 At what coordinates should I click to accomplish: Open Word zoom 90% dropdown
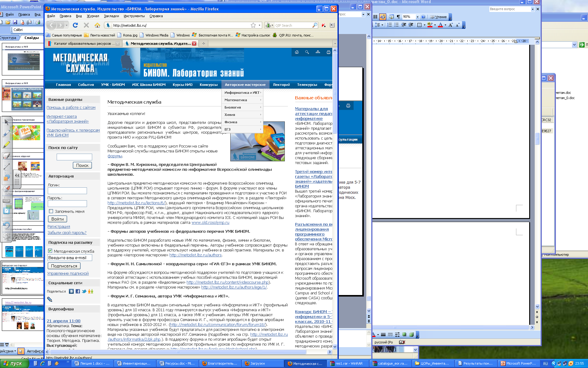(x=417, y=17)
